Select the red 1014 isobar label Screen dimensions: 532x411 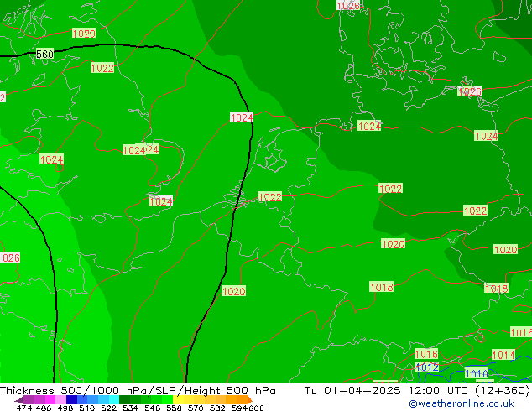503,355
